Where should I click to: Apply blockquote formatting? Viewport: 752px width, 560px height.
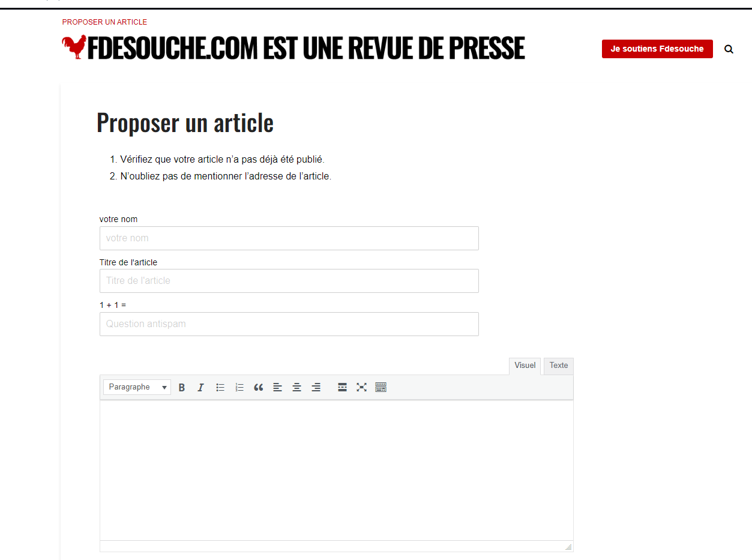click(259, 387)
